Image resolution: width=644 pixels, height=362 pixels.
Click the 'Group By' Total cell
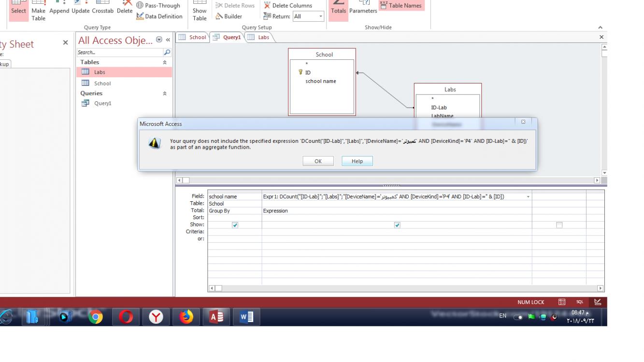[x=234, y=210]
